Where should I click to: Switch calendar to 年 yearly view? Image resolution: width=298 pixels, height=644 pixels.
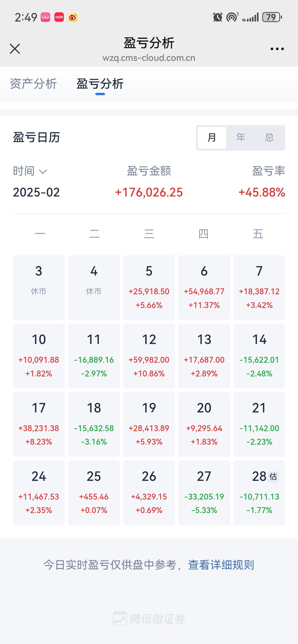(x=241, y=138)
